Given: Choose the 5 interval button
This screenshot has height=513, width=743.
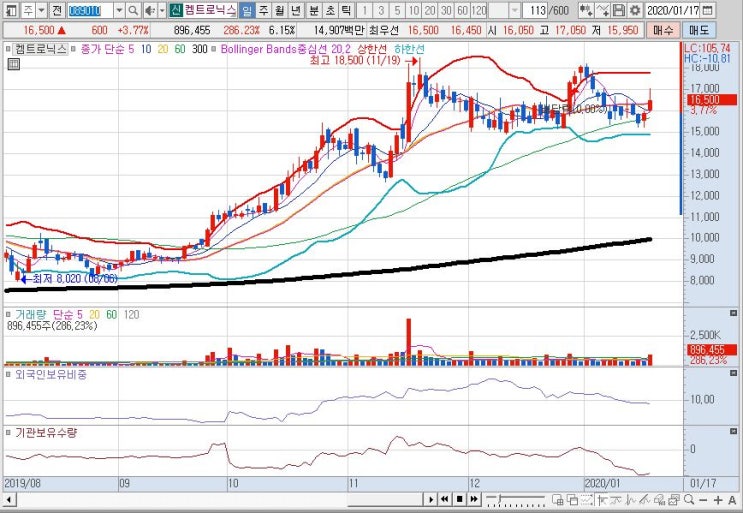Looking at the screenshot, I should pos(397,10).
